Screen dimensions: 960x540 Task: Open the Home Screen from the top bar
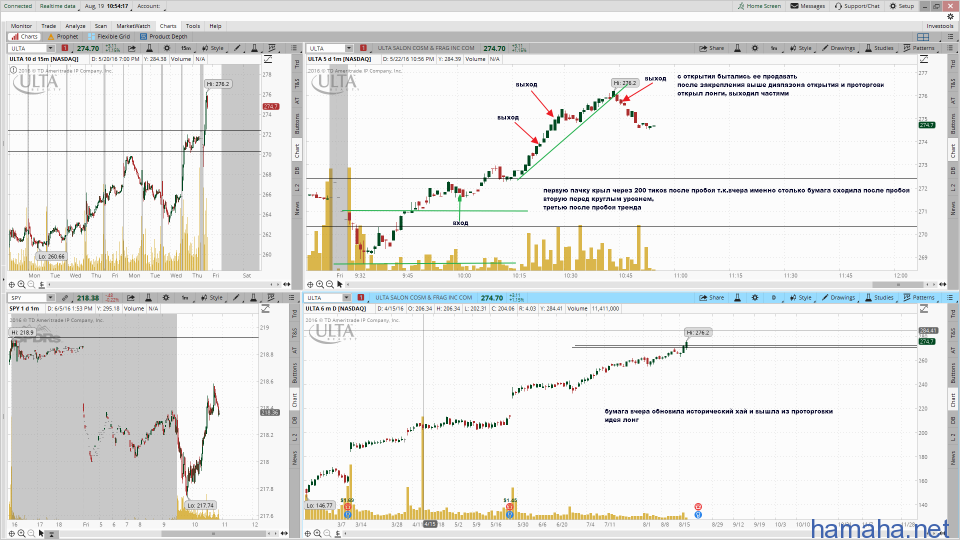pos(759,6)
